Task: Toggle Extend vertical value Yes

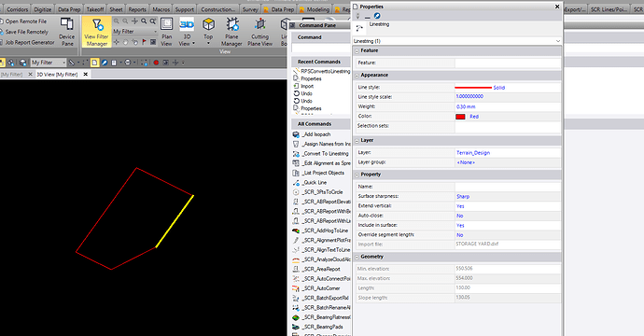Action: [x=460, y=206]
